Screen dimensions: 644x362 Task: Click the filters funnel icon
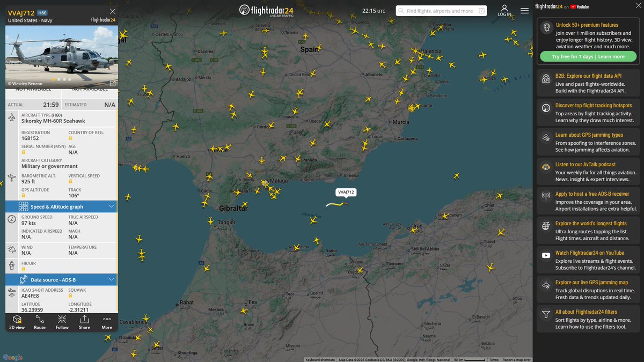coord(546,314)
